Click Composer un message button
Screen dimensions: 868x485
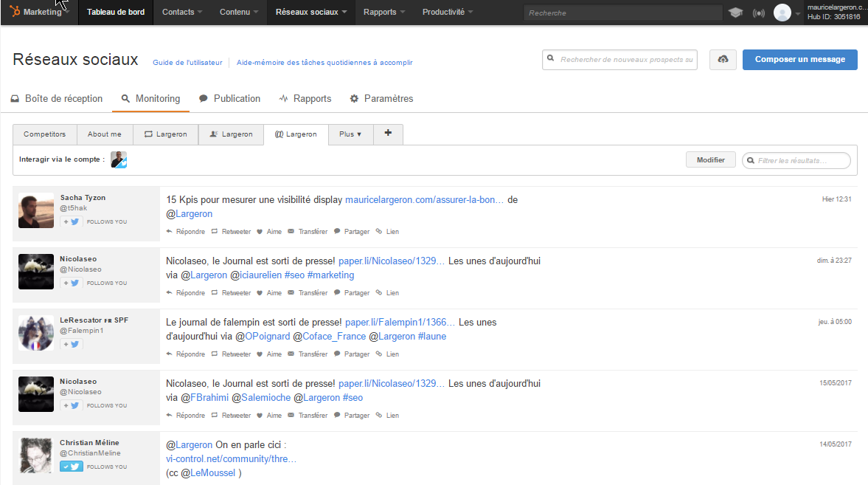[x=800, y=59]
